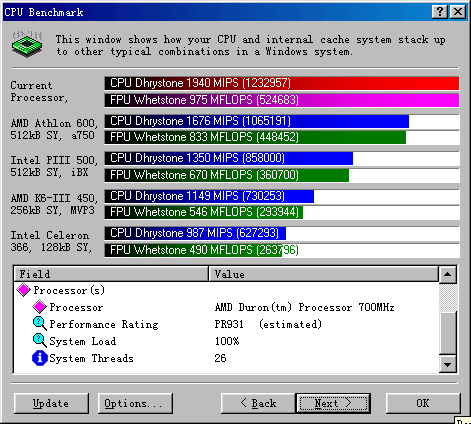
Task: Confirm with the OK button
Action: coord(423,403)
